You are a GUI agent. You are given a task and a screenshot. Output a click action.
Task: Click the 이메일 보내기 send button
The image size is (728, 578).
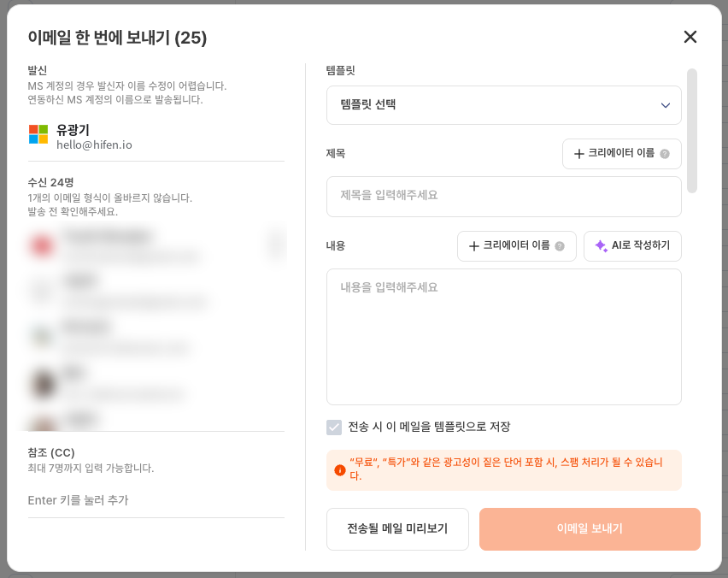click(590, 528)
